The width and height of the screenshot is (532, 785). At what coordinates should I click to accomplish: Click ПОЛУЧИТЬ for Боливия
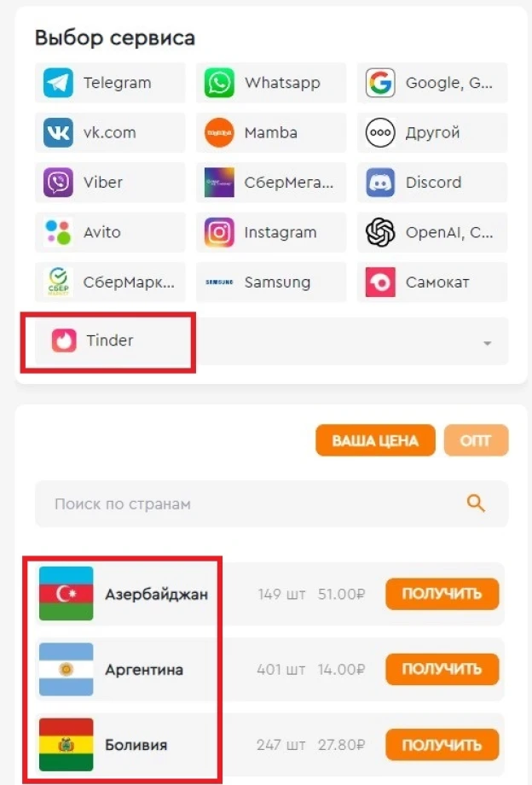pos(442,744)
